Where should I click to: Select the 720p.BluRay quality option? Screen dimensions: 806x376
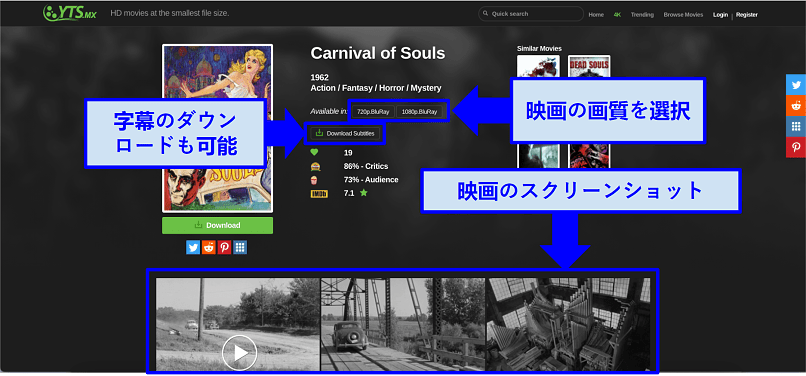coord(373,112)
